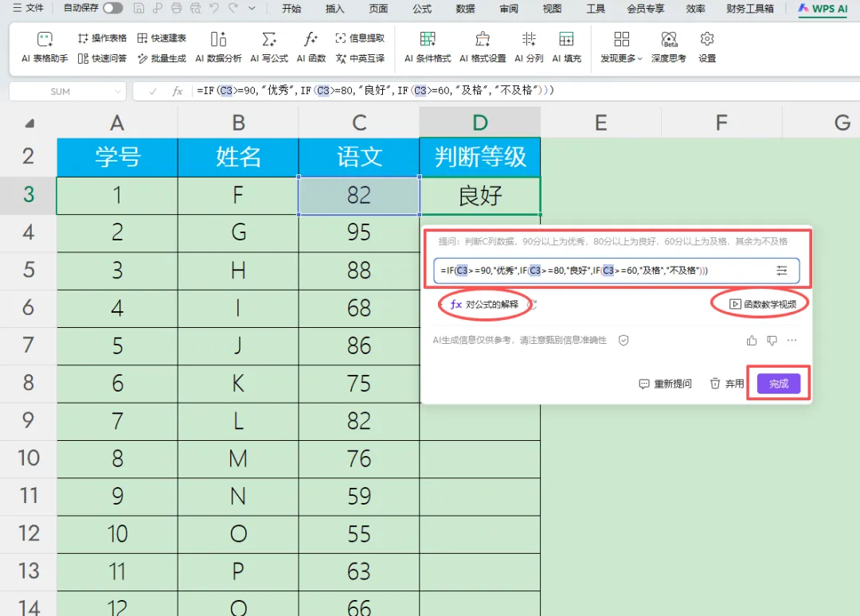Image resolution: width=860 pixels, height=616 pixels.
Task: Open AI 函数 tool
Action: pyautogui.click(x=311, y=47)
